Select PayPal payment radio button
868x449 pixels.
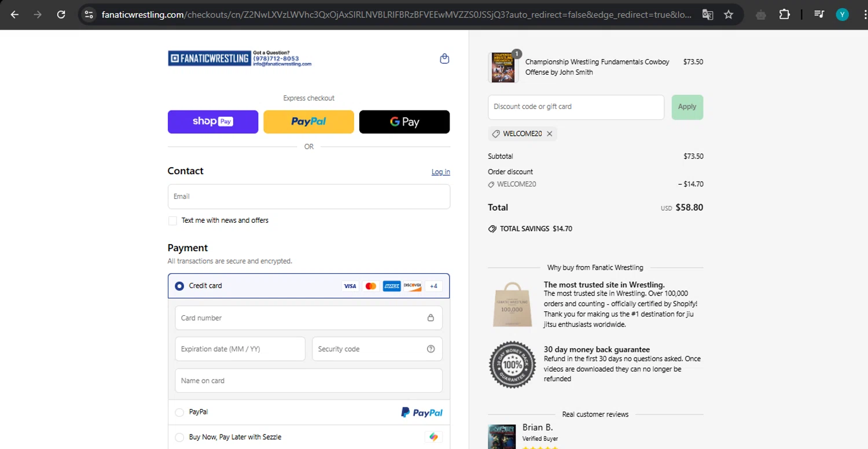tap(179, 413)
